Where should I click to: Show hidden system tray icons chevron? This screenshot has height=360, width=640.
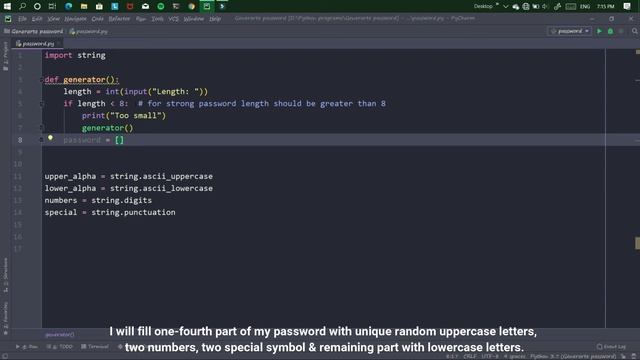[x=506, y=6]
